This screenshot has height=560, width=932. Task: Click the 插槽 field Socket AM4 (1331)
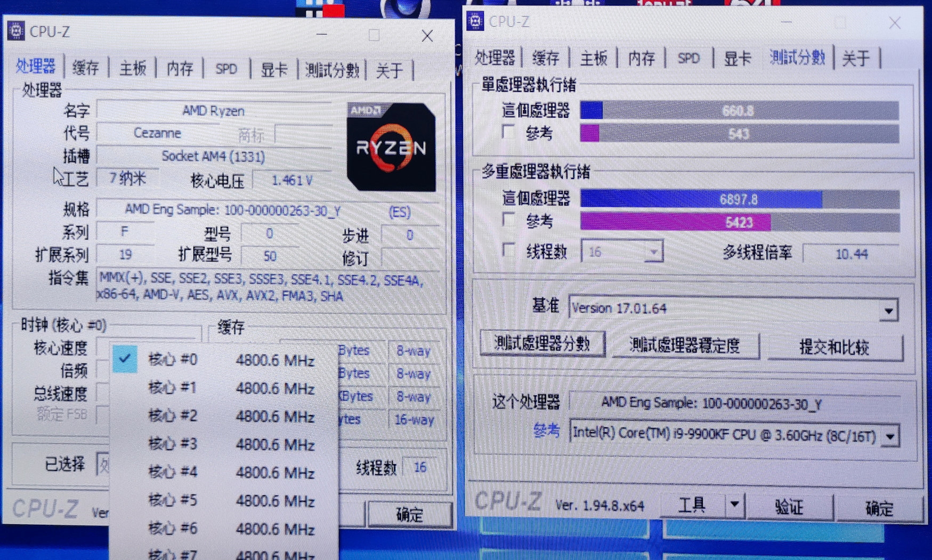pyautogui.click(x=214, y=156)
